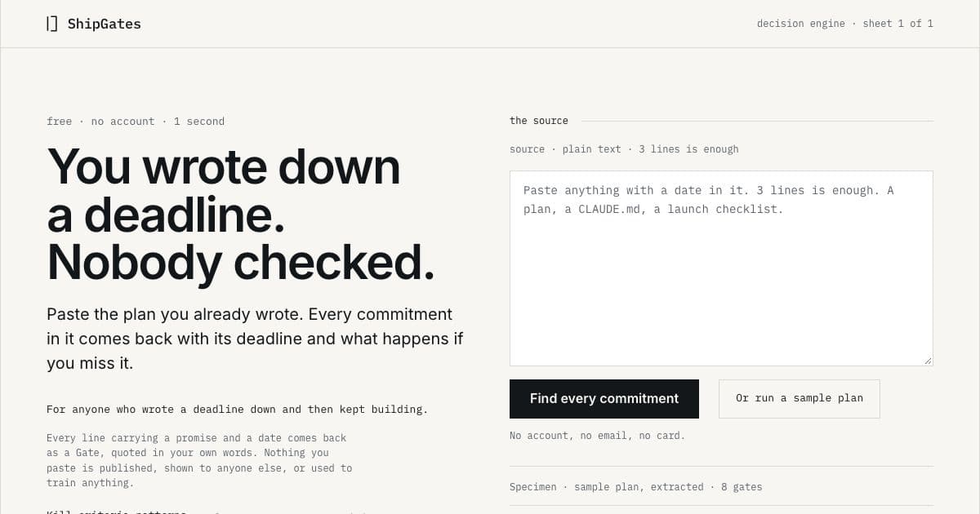
Task: Click the '8 gates' count in Specimen row
Action: pos(742,487)
